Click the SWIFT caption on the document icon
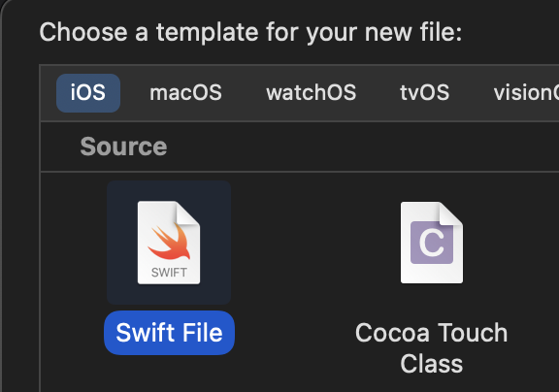 (169, 273)
